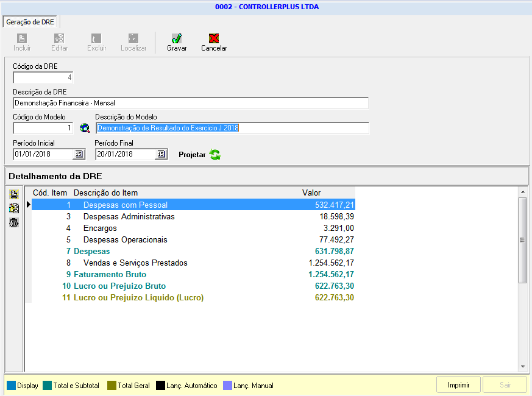The height and width of the screenshot is (396, 532).
Task: Click the 'Descrição do Item' column header
Action: click(105, 193)
